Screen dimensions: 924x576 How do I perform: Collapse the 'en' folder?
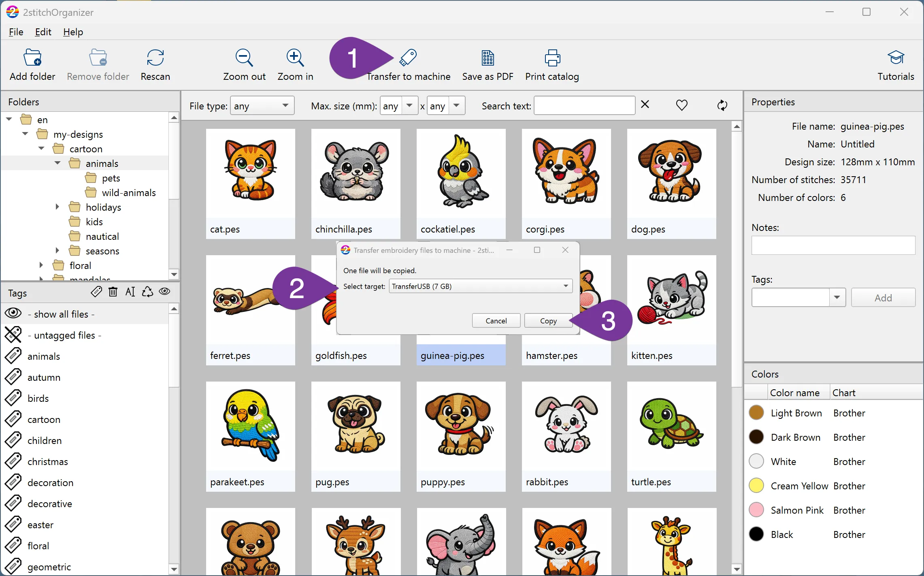pyautogui.click(x=9, y=119)
